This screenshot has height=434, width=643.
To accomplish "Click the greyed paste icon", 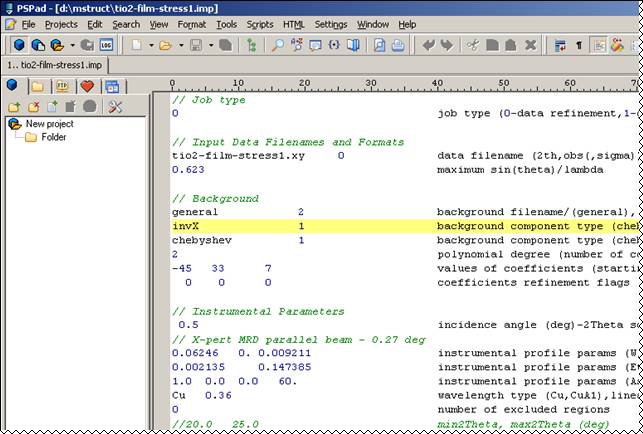I will (511, 45).
